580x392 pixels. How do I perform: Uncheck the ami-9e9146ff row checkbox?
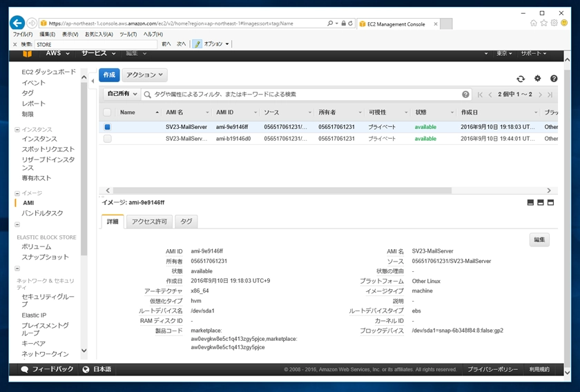[107, 127]
